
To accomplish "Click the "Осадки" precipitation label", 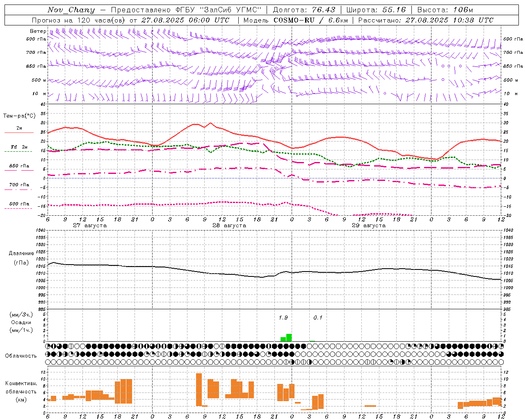I will click(21, 322).
